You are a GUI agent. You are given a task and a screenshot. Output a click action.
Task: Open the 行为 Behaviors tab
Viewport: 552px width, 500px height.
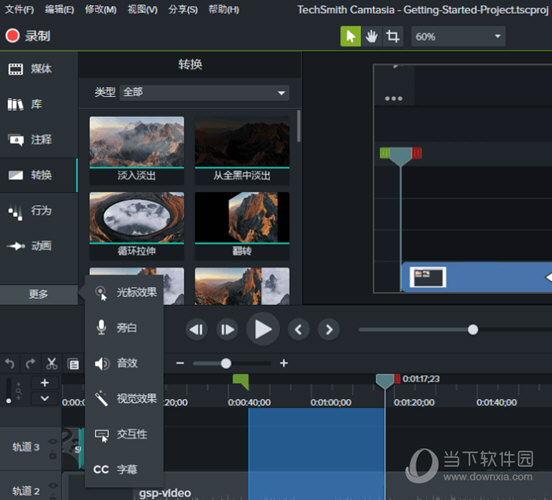coord(38,211)
